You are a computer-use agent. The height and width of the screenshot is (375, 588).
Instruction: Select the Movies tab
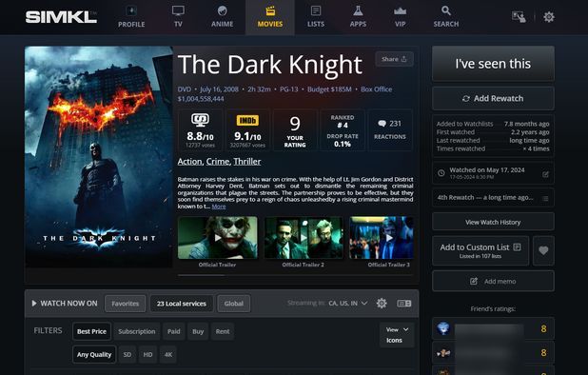pos(270,17)
